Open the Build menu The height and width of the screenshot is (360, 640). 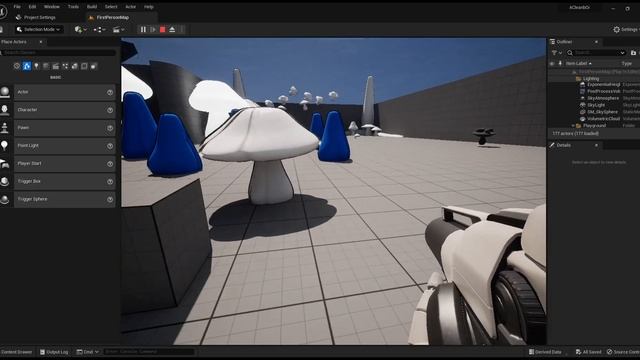point(92,7)
